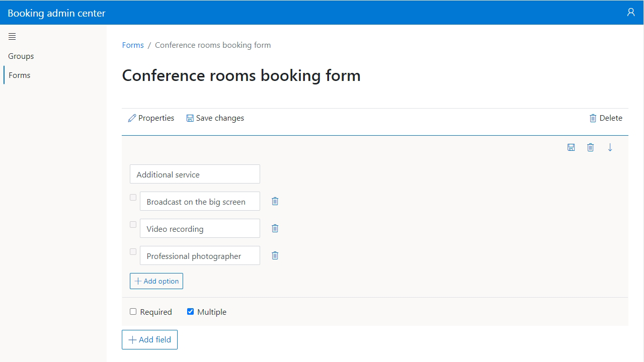Screen dimensions: 644x362
Task: Enable the Required checkbox
Action: pos(133,312)
